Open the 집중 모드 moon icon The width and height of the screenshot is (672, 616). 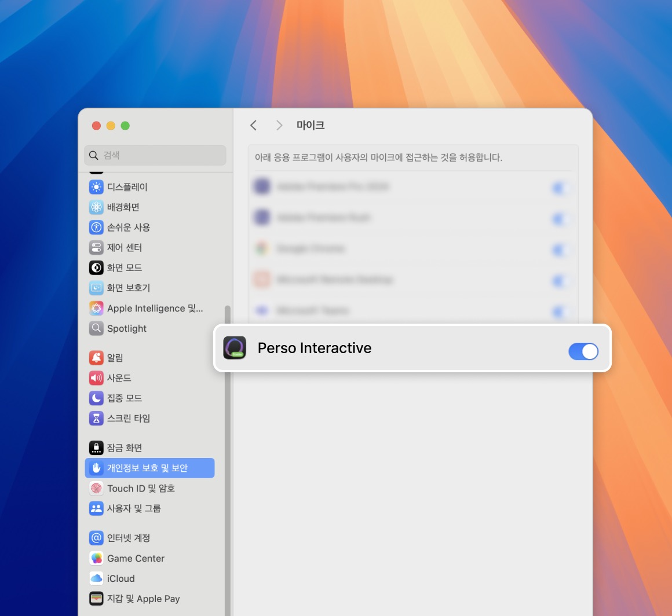click(x=96, y=398)
